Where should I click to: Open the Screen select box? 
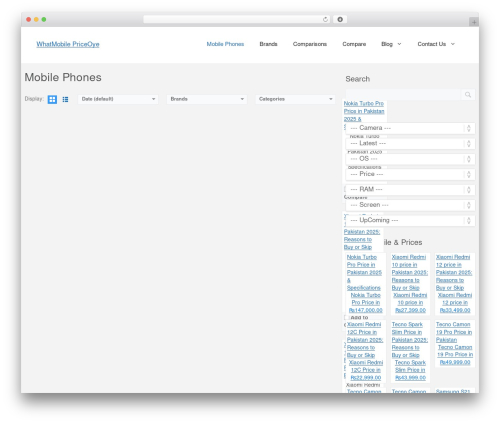pyautogui.click(x=410, y=205)
